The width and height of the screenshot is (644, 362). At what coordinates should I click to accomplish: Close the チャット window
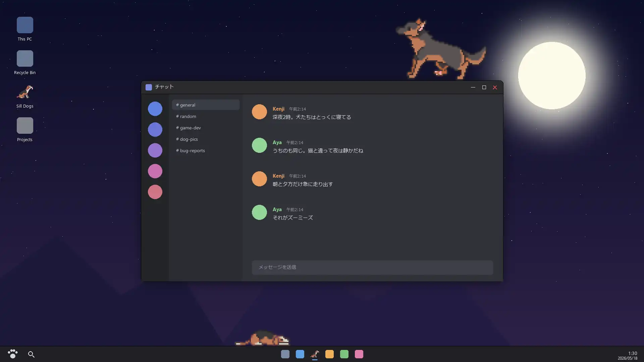pyautogui.click(x=495, y=87)
